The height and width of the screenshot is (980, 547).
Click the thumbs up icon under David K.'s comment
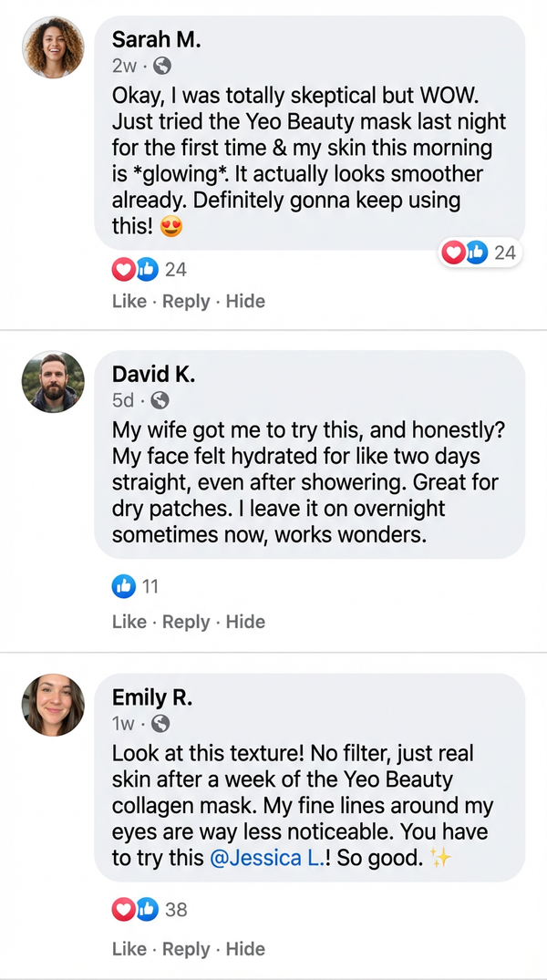(x=124, y=586)
